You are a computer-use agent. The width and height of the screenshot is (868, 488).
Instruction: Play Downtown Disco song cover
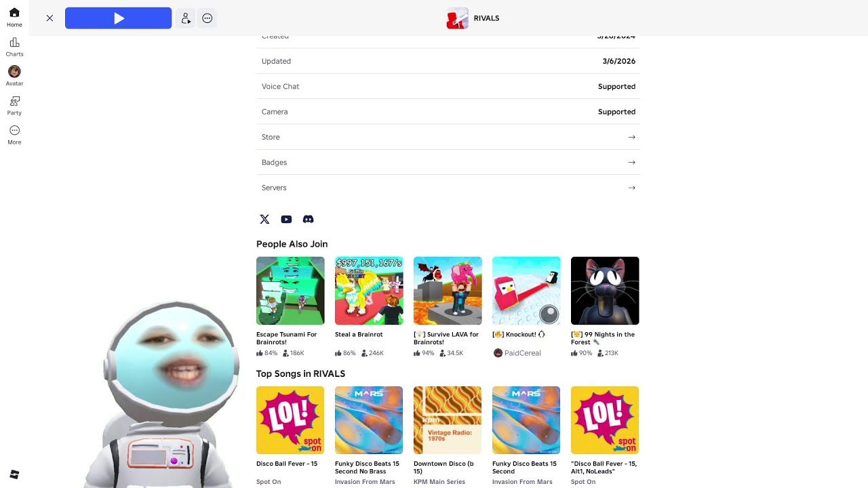coord(448,420)
